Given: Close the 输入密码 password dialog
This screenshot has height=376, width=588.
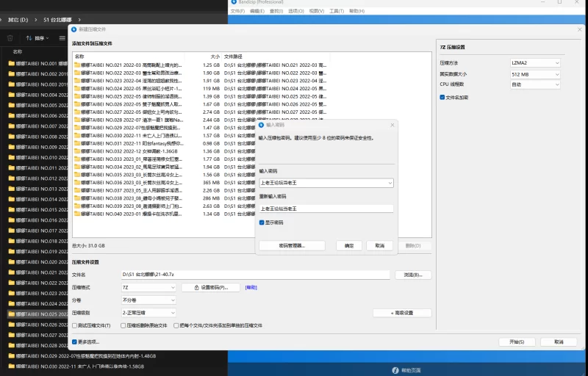Looking at the screenshot, I should pos(392,125).
